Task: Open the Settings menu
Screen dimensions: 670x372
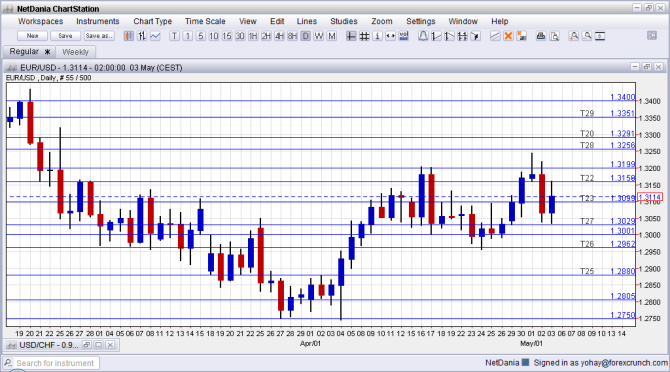Action: coord(421,21)
